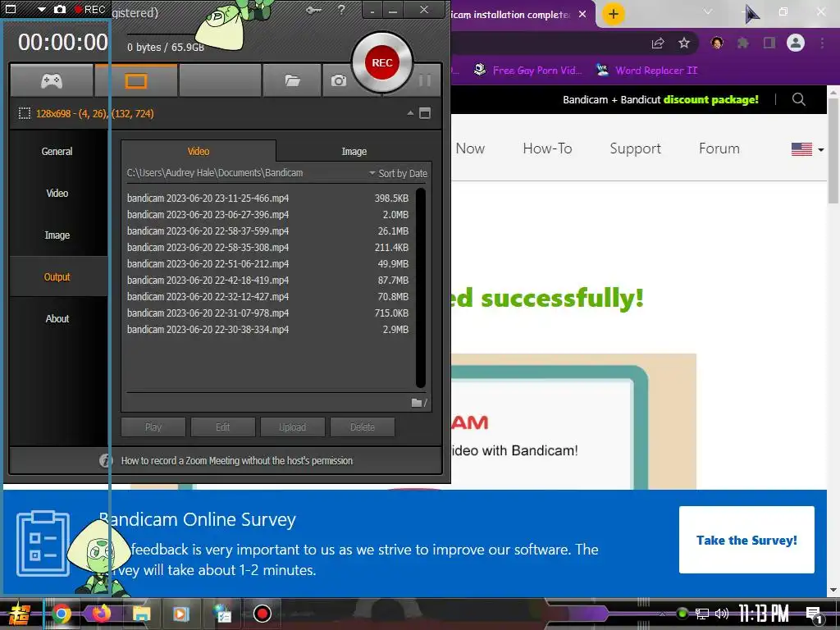Open the General settings section
840x630 pixels.
pyautogui.click(x=57, y=151)
